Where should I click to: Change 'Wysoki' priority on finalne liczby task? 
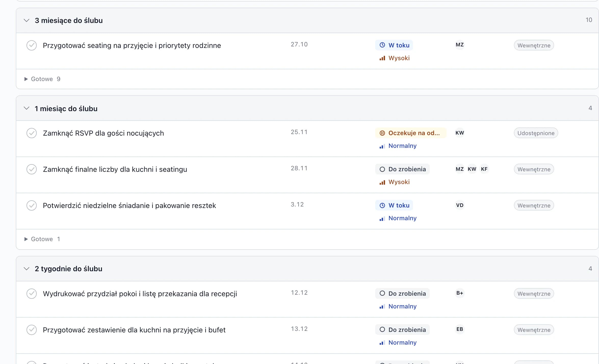coord(395,182)
